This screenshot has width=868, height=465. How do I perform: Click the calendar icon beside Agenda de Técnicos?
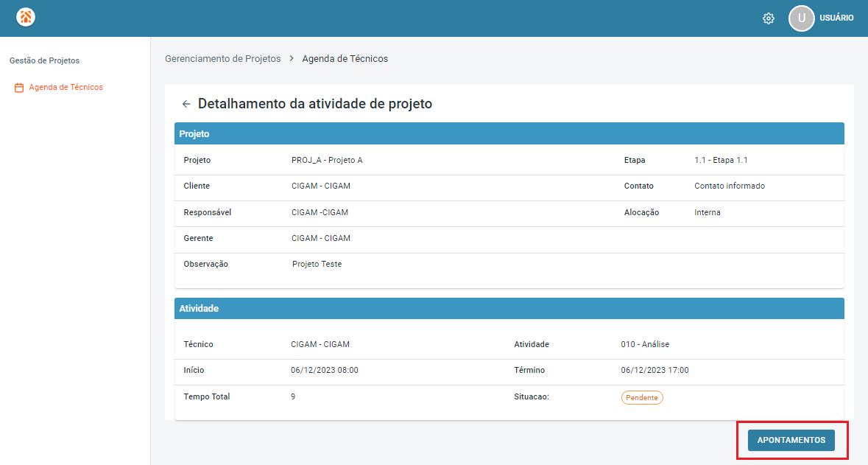point(19,88)
